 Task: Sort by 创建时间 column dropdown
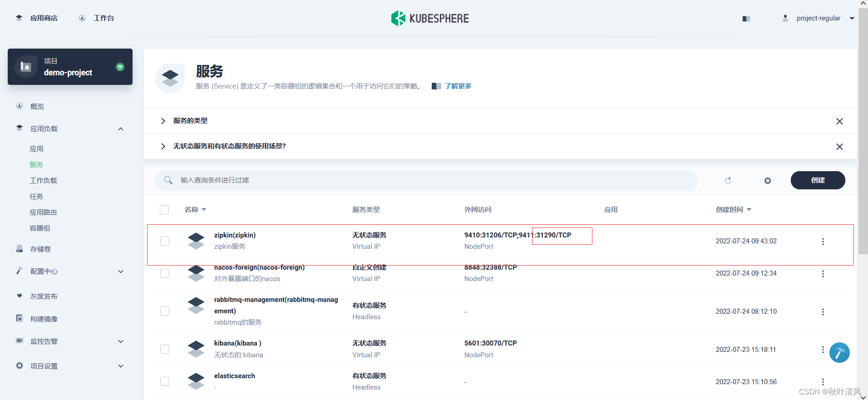click(x=749, y=209)
